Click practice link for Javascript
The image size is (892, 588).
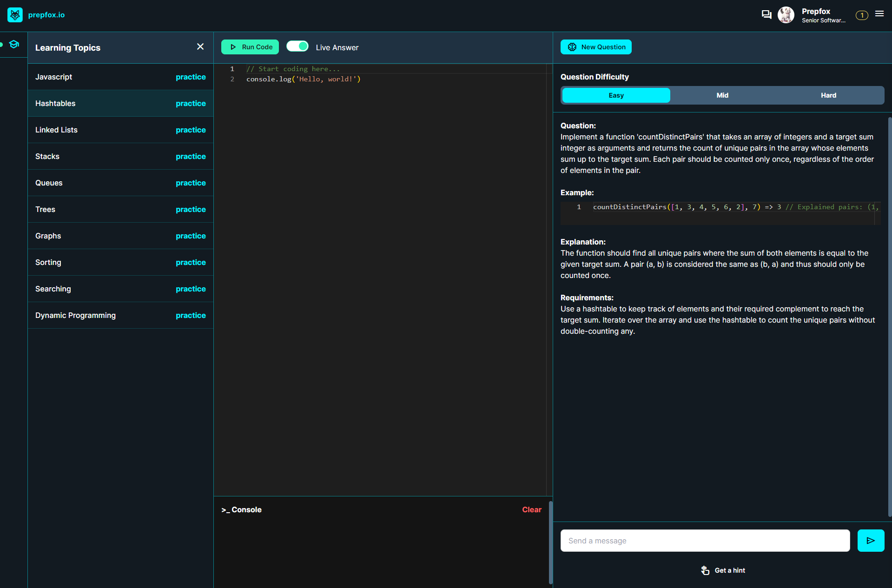tap(191, 77)
